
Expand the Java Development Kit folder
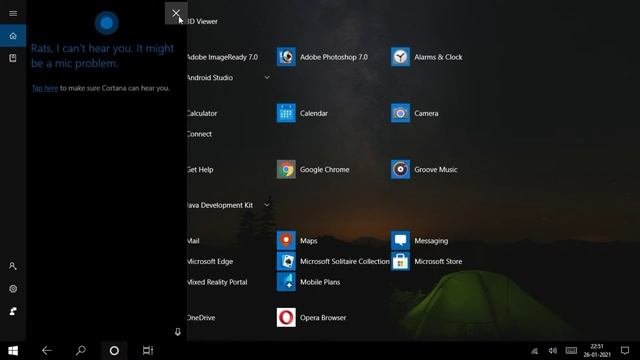pyautogui.click(x=267, y=205)
